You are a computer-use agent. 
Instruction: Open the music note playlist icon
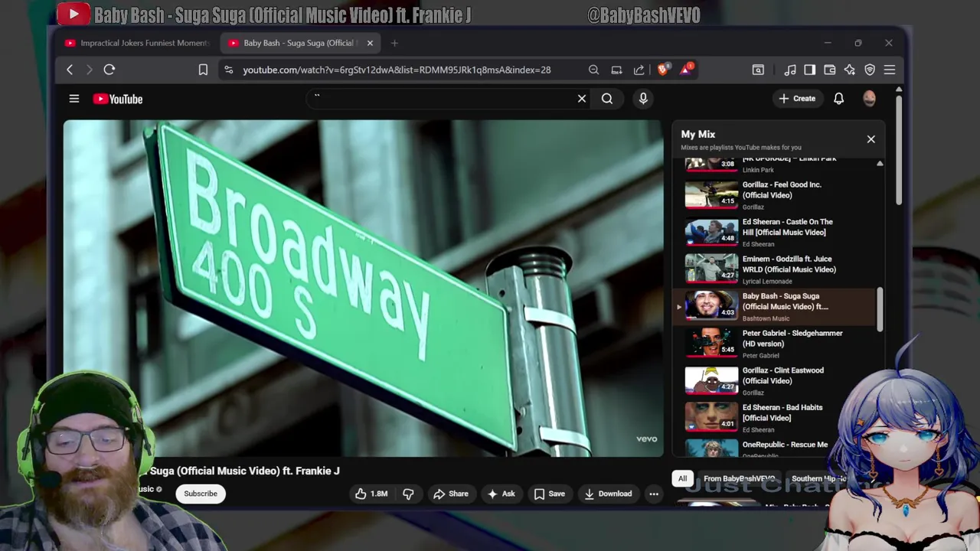click(x=790, y=70)
